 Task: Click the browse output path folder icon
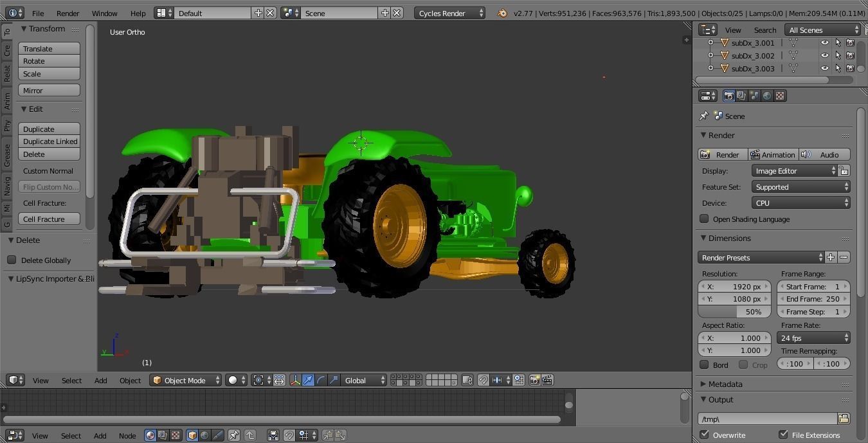pos(844,419)
